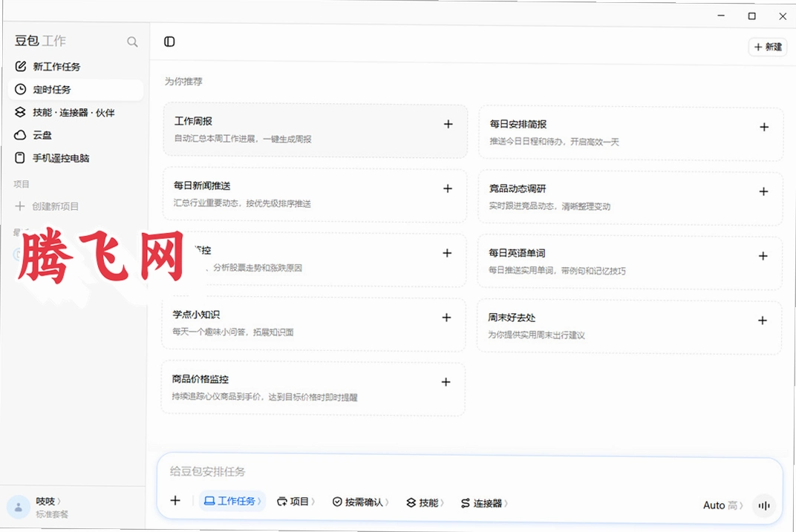Open the 竞品动态调研 card title

click(x=518, y=188)
